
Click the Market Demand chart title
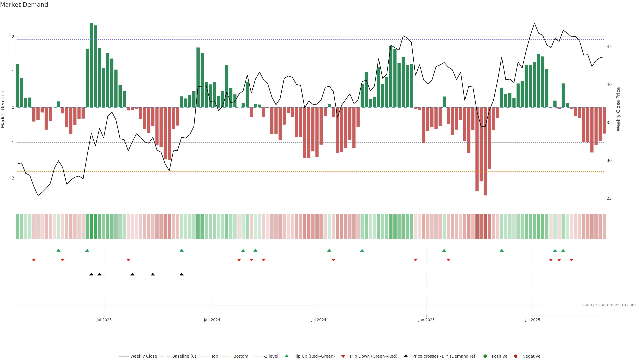pyautogui.click(x=24, y=5)
